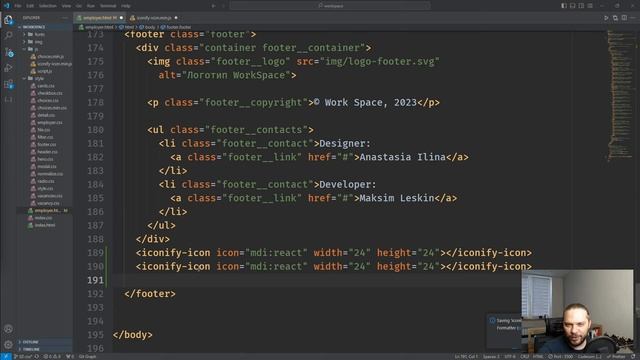
Task: Open the Help menu
Action: 126,6
